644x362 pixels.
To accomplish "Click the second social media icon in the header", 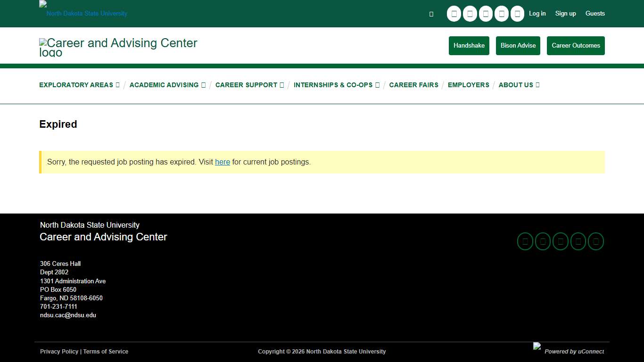I will [x=470, y=14].
